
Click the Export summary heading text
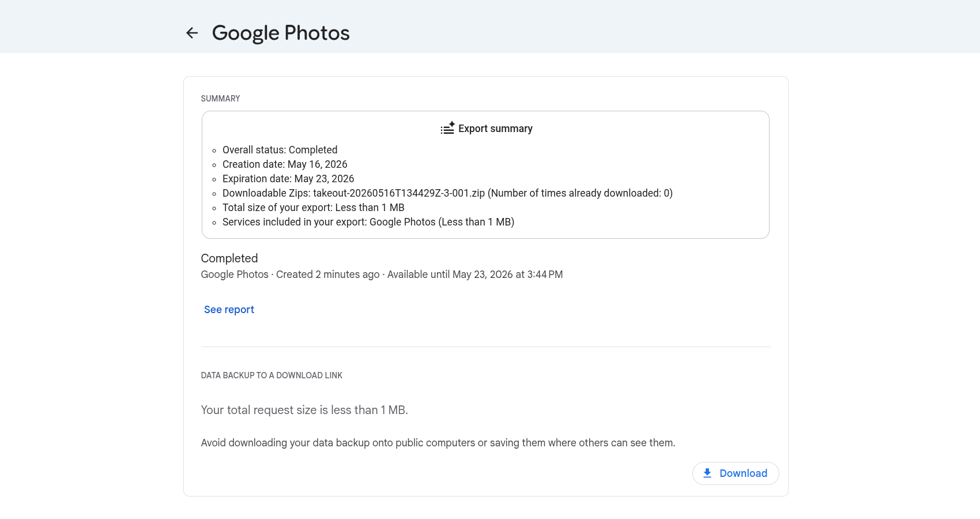(495, 129)
